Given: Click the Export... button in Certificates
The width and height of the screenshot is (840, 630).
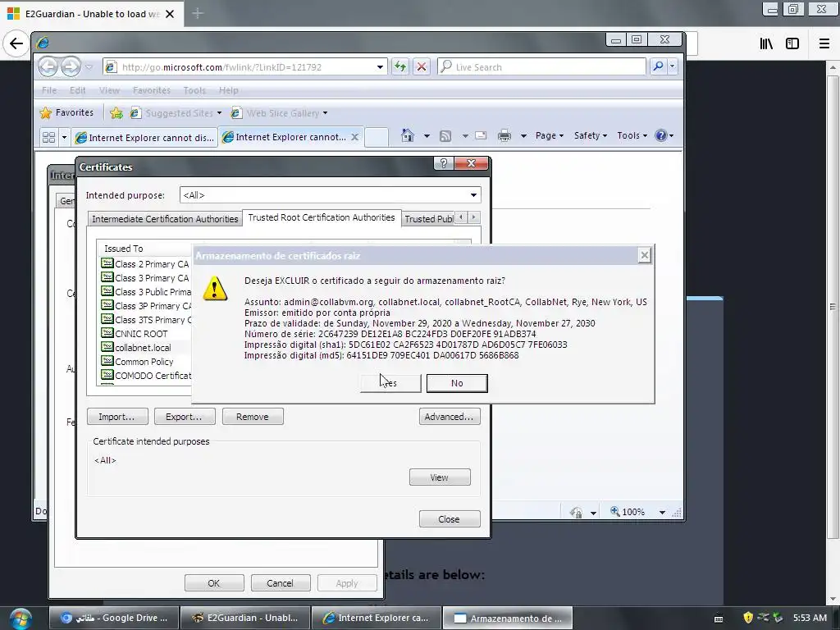Looking at the screenshot, I should (185, 416).
